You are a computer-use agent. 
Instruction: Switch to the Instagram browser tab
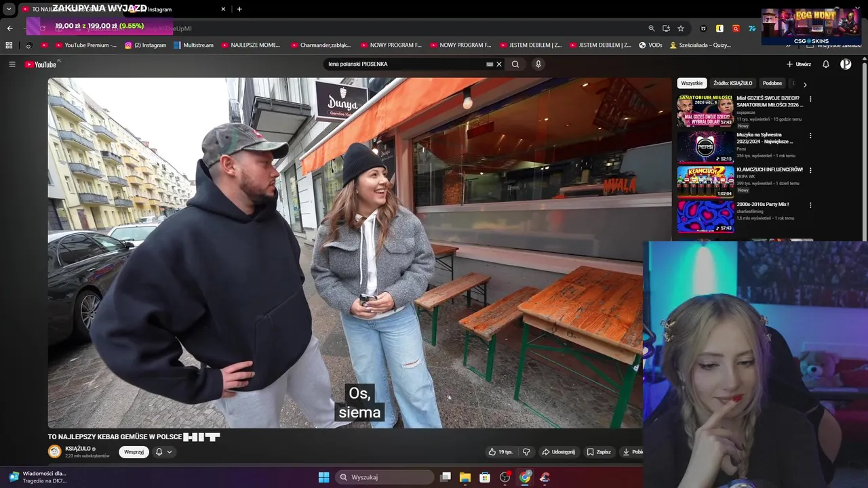(176, 9)
